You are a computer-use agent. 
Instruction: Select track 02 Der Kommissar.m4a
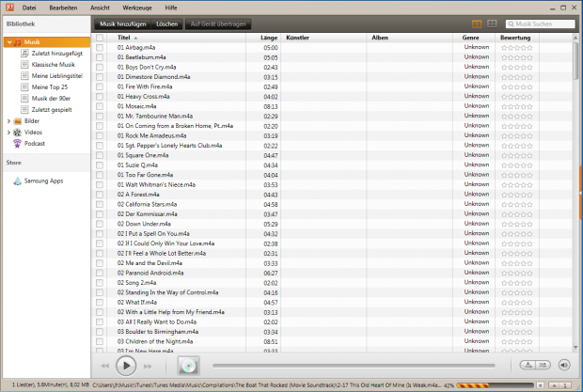[x=148, y=214]
